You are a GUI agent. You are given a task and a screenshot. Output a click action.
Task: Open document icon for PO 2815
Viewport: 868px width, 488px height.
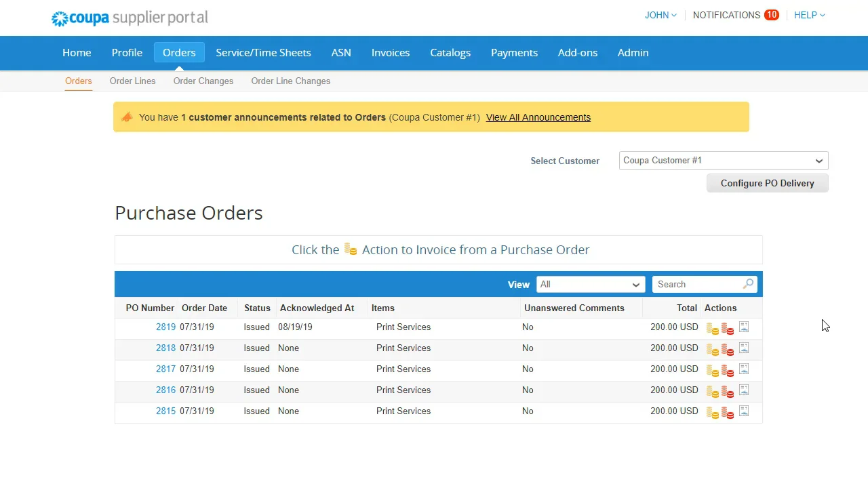744,411
